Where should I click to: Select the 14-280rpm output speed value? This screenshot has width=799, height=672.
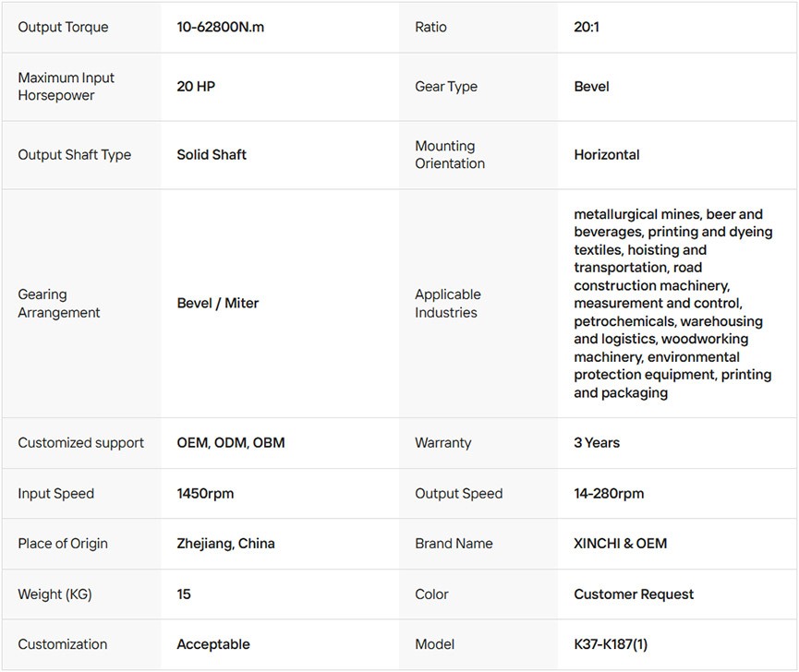(x=609, y=494)
